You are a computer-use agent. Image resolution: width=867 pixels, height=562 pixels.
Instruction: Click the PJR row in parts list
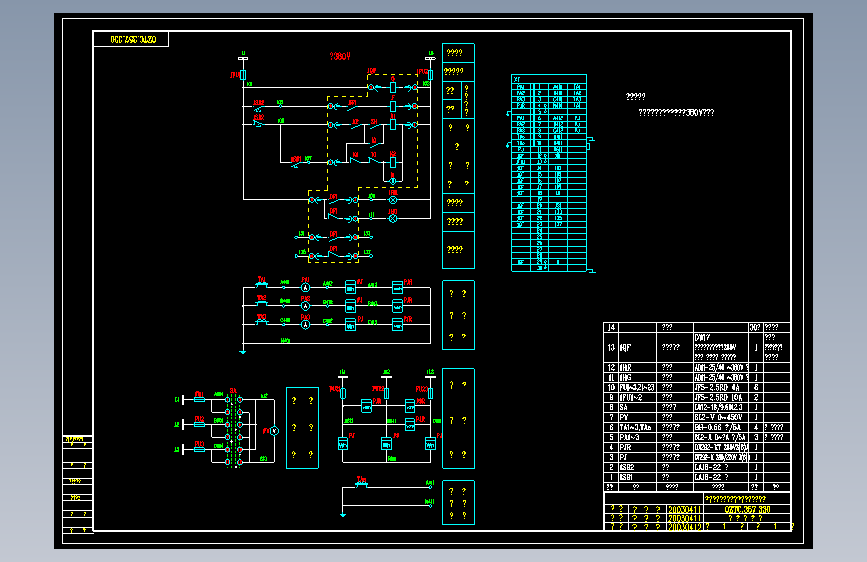tap(697, 447)
